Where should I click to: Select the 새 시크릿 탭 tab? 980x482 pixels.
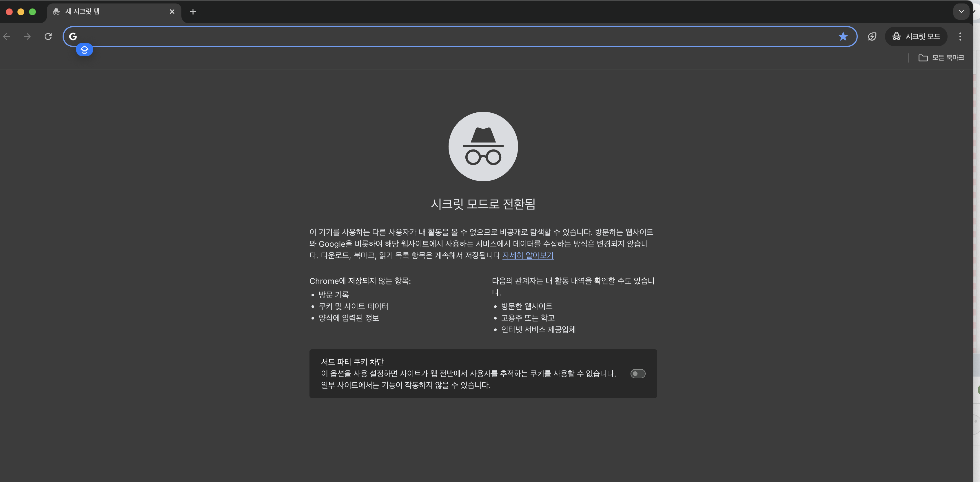click(110, 12)
